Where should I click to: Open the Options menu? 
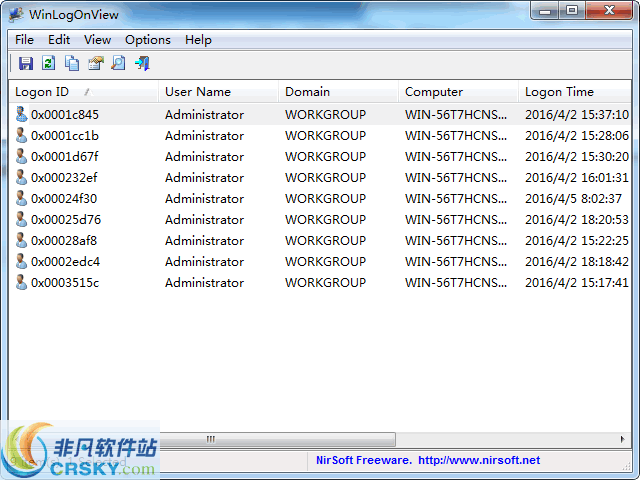(148, 40)
